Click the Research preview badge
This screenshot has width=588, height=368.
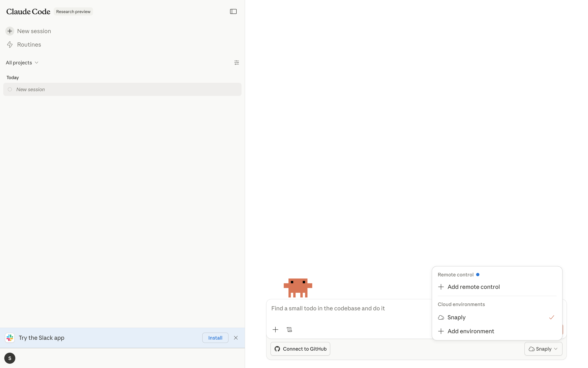(x=73, y=11)
